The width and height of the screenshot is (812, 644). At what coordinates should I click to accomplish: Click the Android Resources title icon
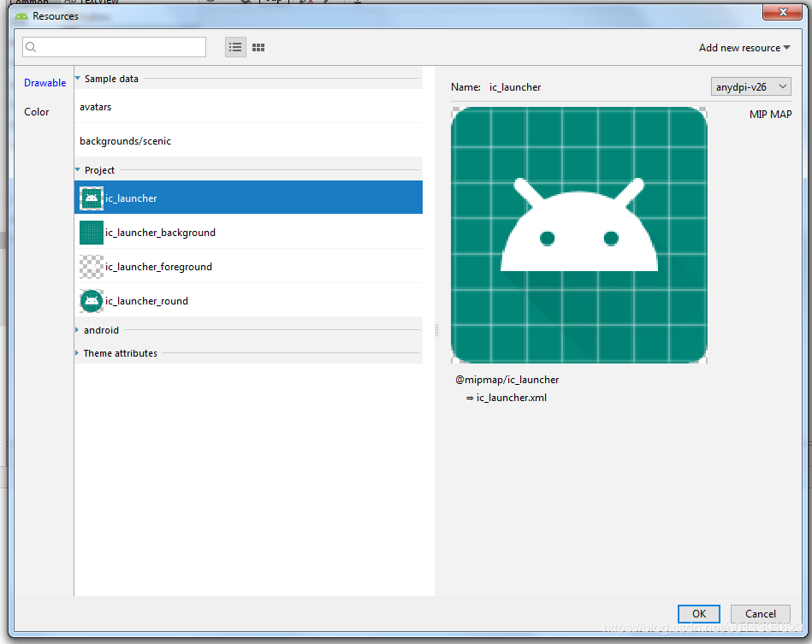click(21, 16)
